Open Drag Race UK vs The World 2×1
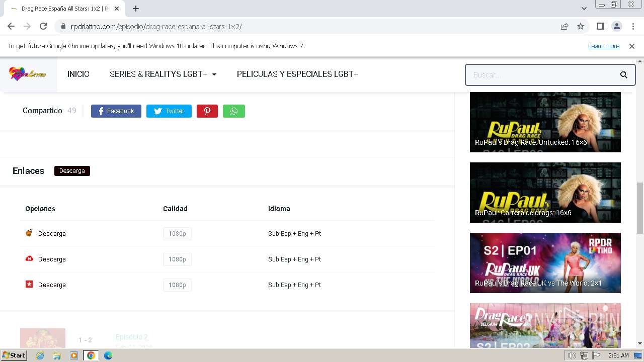This screenshot has height=362, width=644. click(545, 263)
